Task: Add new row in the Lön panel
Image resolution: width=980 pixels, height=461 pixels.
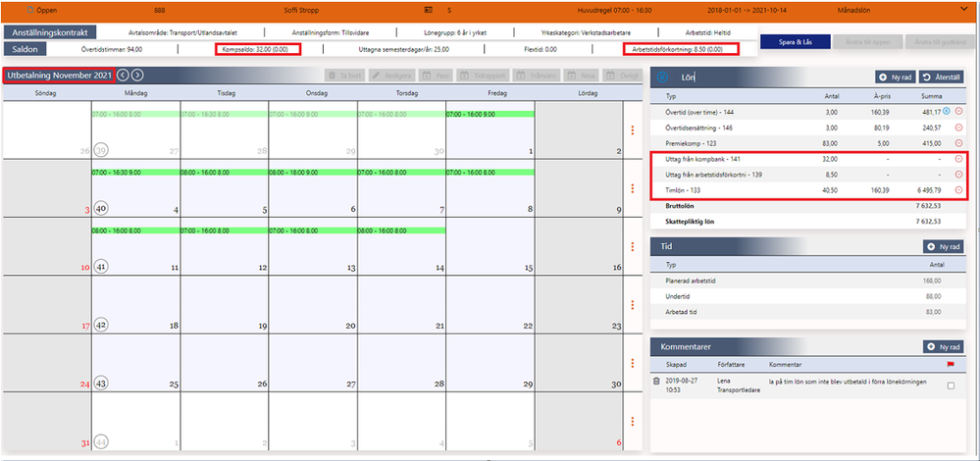Action: pos(896,77)
